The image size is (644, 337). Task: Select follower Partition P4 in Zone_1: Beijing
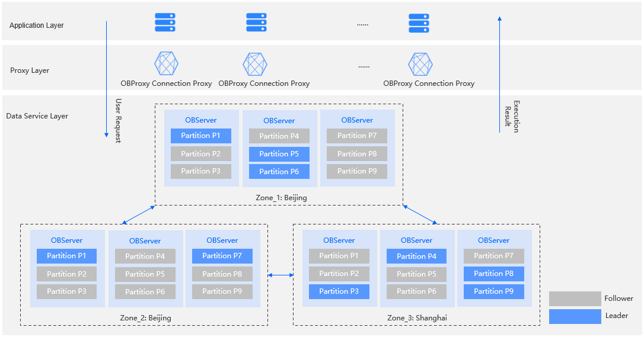pos(279,136)
